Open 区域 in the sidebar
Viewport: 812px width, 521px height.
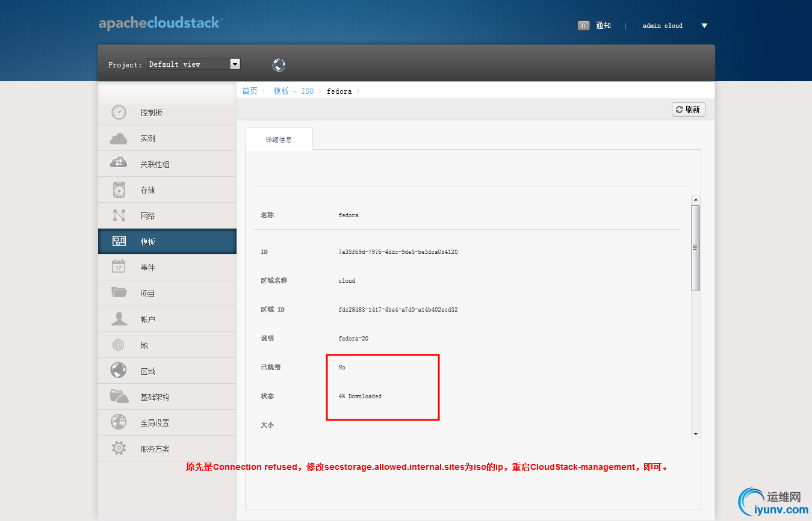[x=167, y=371]
